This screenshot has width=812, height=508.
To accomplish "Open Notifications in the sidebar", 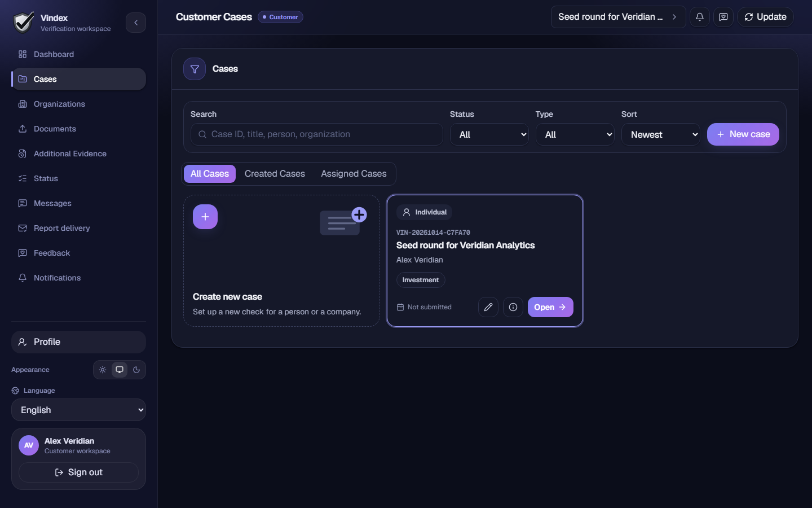I will pos(78,278).
